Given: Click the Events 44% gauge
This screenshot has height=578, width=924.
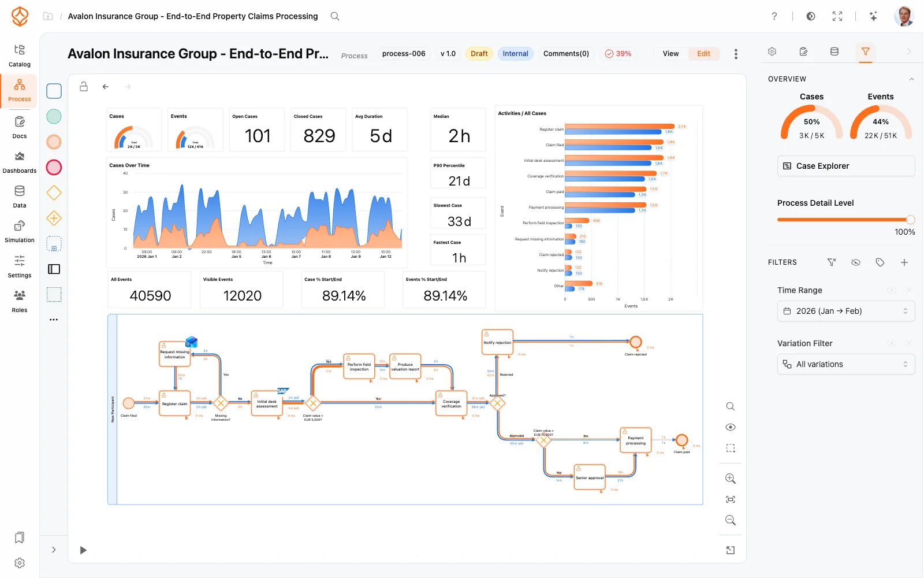Looking at the screenshot, I should pyautogui.click(x=881, y=122).
